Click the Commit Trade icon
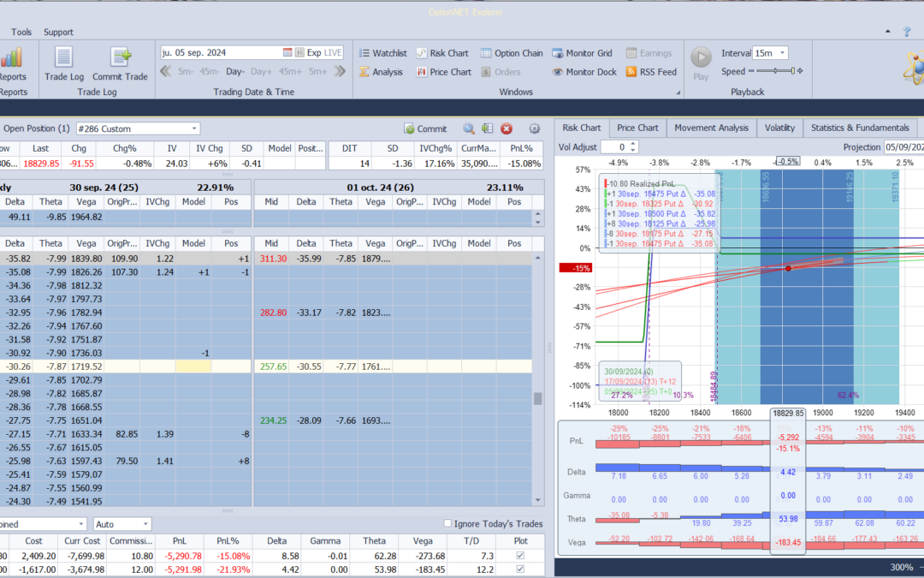The height and width of the screenshot is (578, 924). 121,63
